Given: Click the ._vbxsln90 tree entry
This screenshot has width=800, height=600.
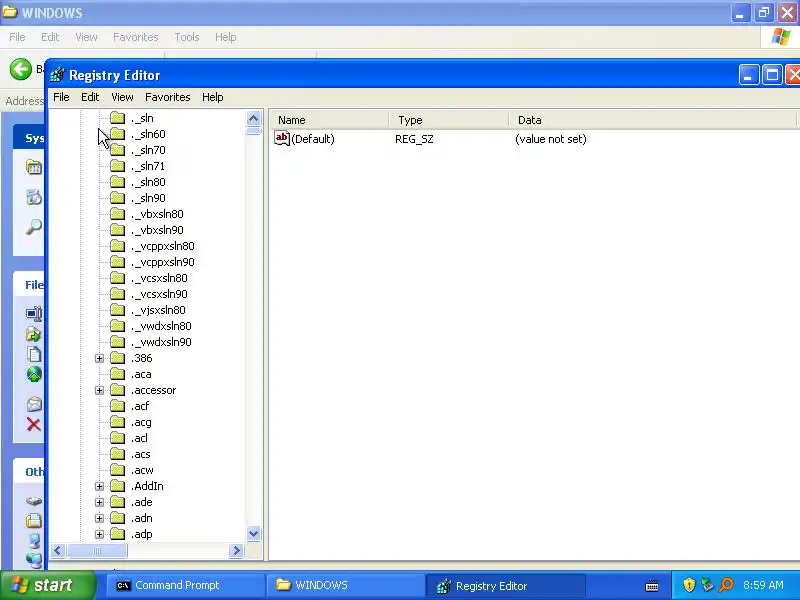Looking at the screenshot, I should 157,230.
